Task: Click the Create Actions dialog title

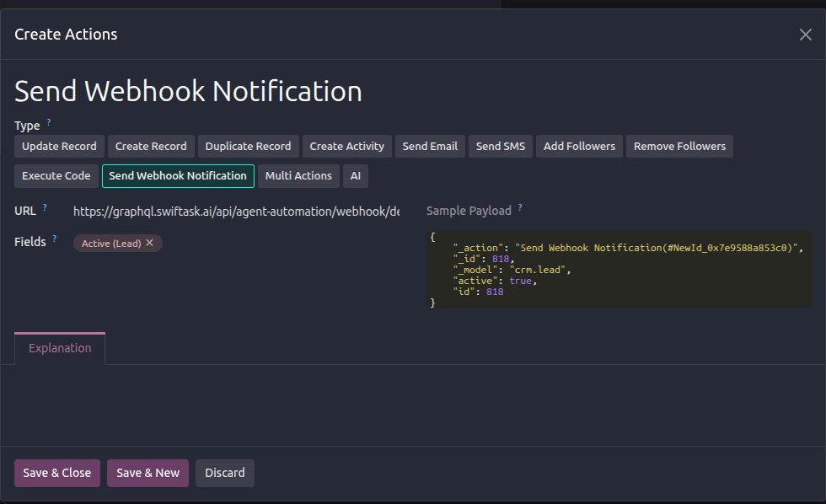Action: click(x=66, y=35)
